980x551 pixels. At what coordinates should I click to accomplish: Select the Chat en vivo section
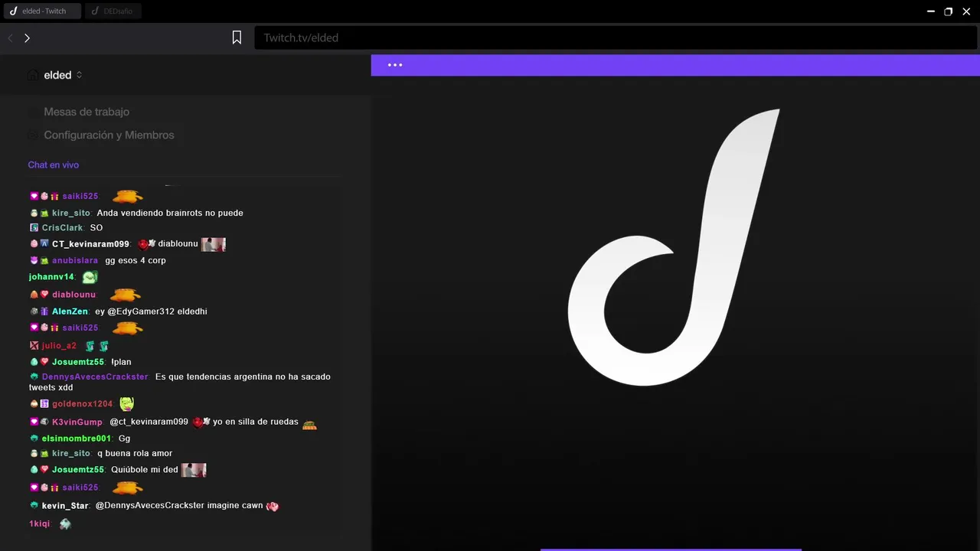[54, 165]
